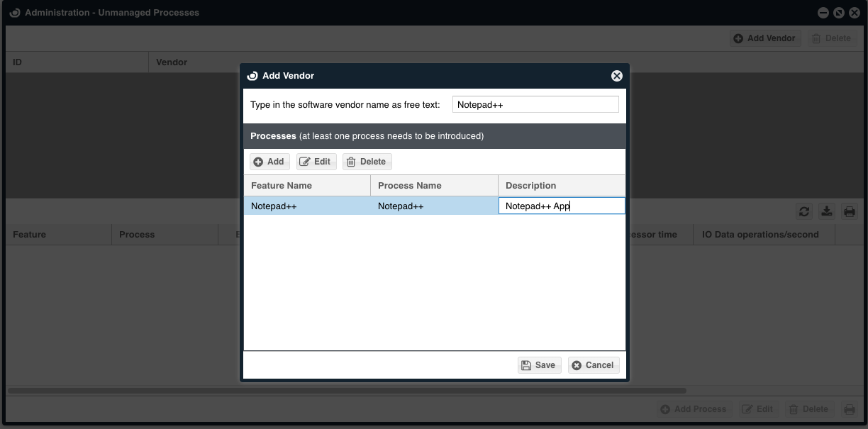This screenshot has width=868, height=429.
Task: Close the Add Vendor dialog with X icon
Action: click(616, 76)
